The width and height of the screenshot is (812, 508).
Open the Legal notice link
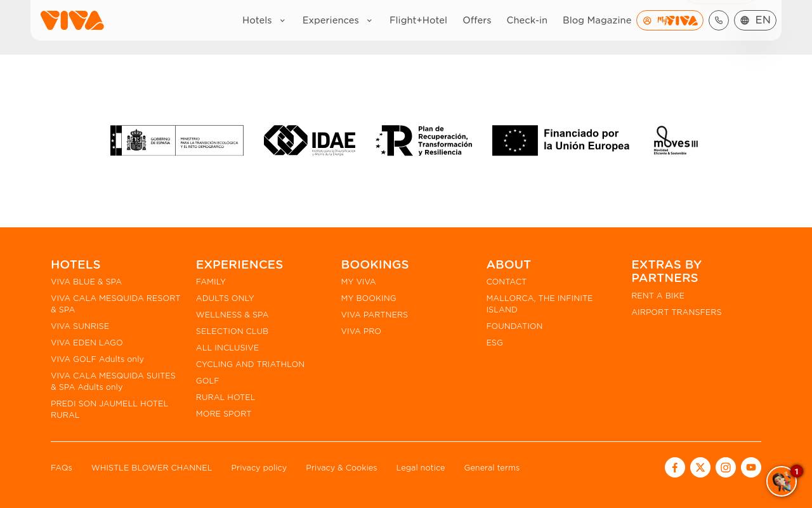coord(421,468)
